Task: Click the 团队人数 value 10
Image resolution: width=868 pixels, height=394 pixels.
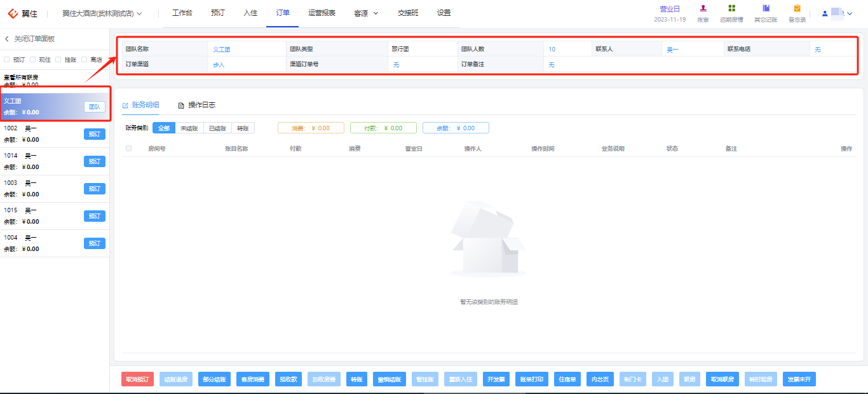Action: pyautogui.click(x=552, y=50)
